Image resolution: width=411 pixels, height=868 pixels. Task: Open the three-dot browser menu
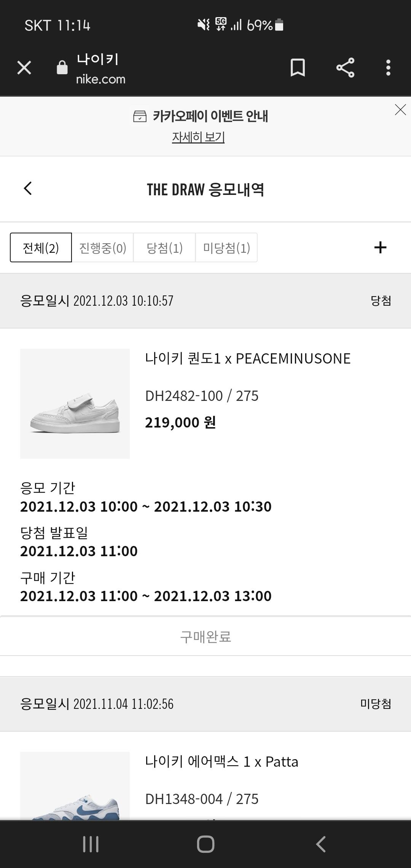pos(388,68)
